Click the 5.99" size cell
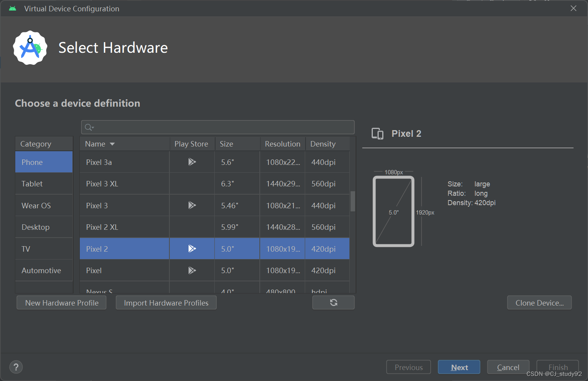Image resolution: width=588 pixels, height=381 pixels. pyautogui.click(x=237, y=227)
